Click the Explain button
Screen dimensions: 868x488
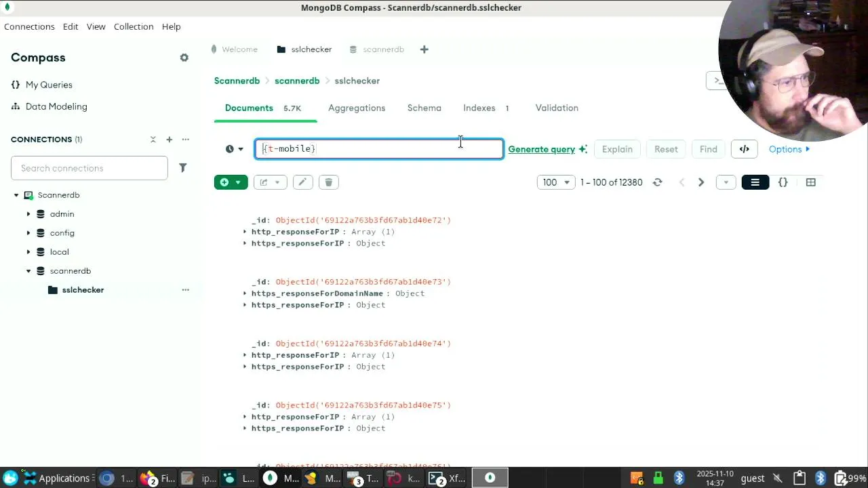click(x=617, y=149)
